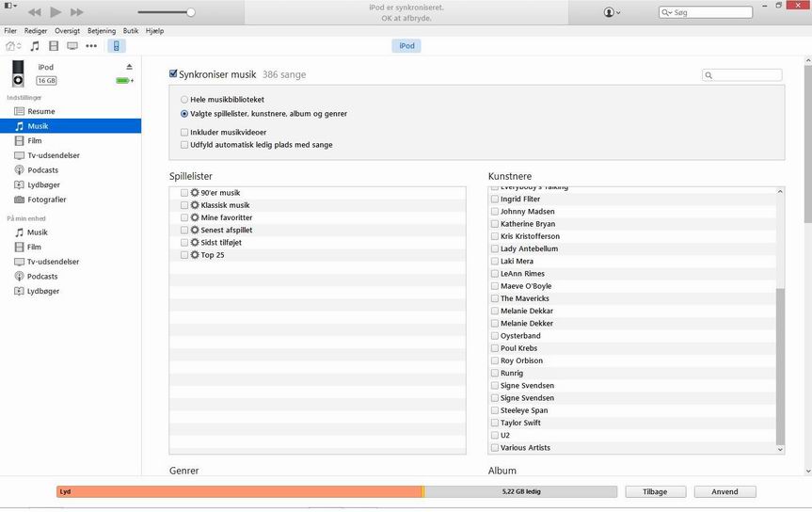This screenshot has height=512, width=812.
Task: Click the rewind playback button
Action: [34, 12]
